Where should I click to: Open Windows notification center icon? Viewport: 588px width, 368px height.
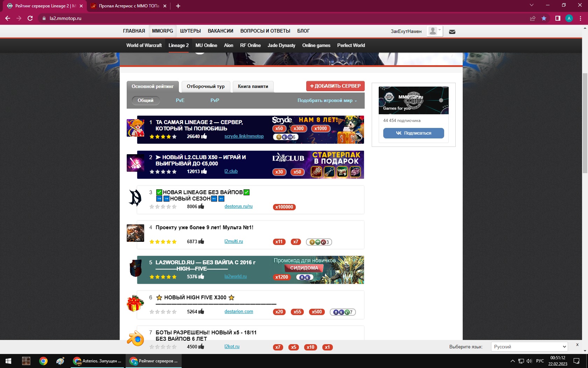coord(576,361)
